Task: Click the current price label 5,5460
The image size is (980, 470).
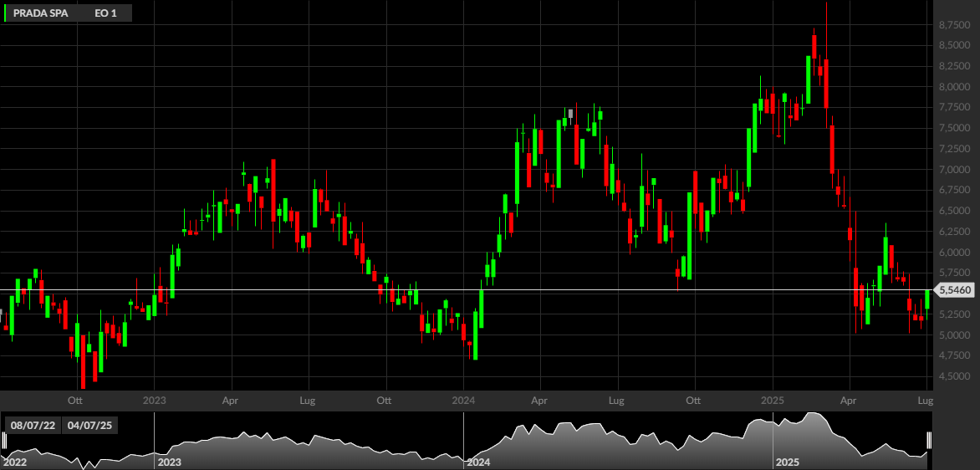Action: tap(954, 290)
